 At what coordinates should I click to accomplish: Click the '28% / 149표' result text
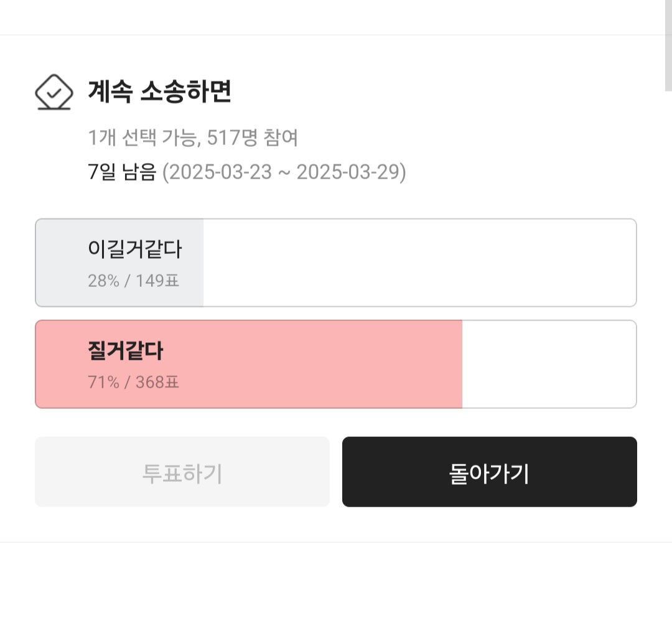[133, 281]
